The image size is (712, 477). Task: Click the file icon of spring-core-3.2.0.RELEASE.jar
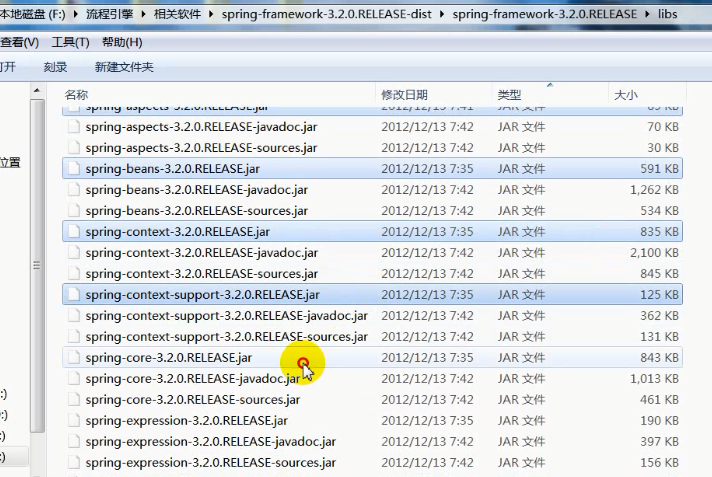click(x=74, y=358)
